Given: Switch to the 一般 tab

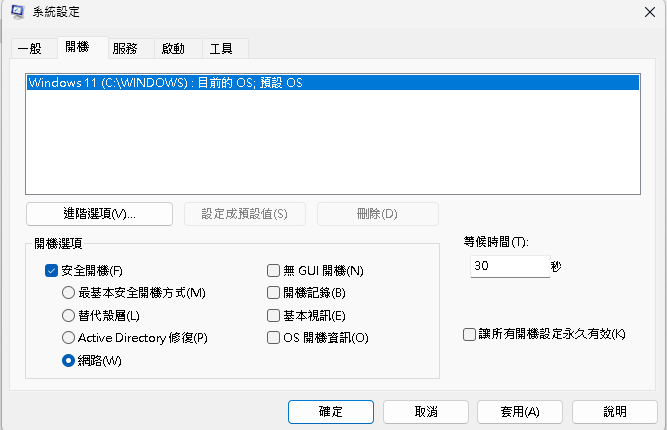Looking at the screenshot, I should 31,49.
